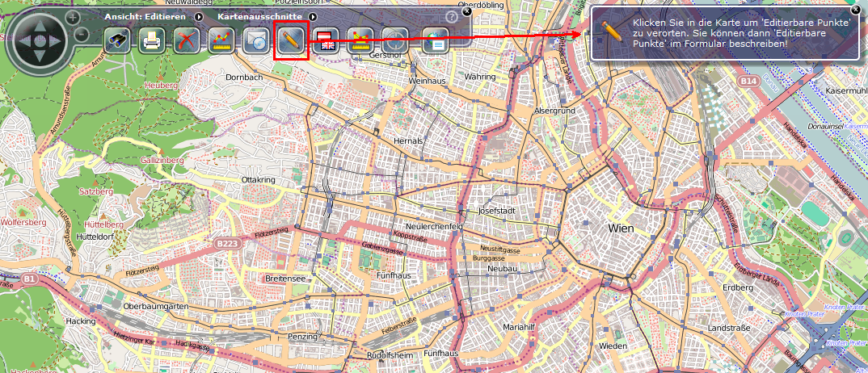Print the current map view
The height and width of the screenshot is (373, 868).
tap(152, 41)
